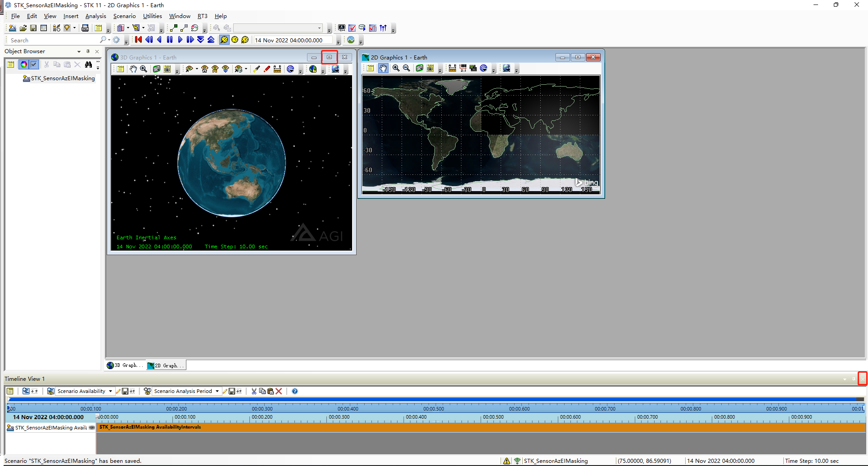
Task: Toggle visibility eye for STK_SensorAzElMasking timeline row
Action: [92, 428]
